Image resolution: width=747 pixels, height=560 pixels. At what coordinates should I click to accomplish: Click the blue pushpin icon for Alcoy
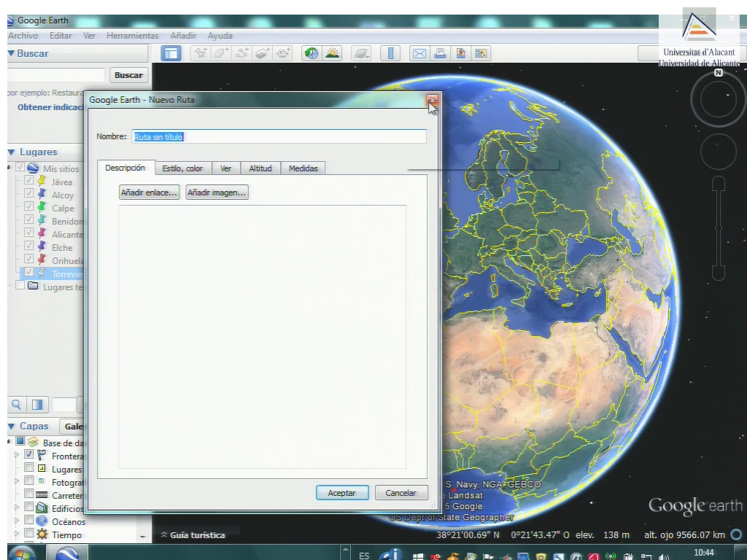(x=42, y=194)
